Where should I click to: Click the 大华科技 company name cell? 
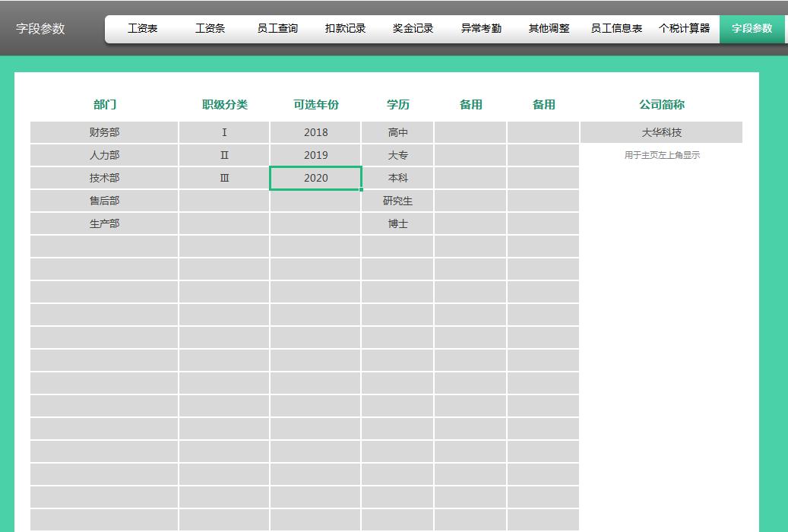tap(661, 131)
